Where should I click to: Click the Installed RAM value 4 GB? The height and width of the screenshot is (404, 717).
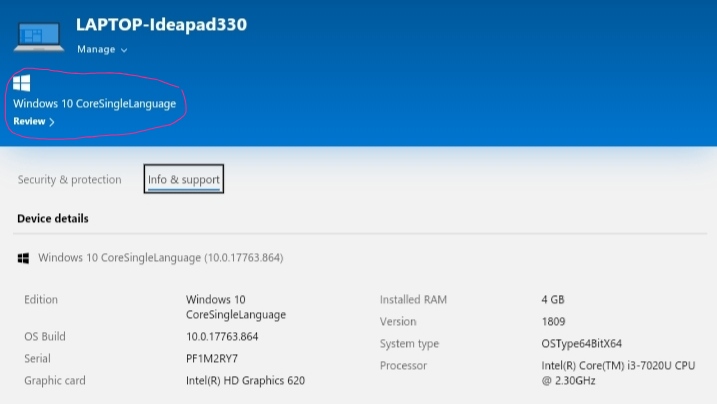click(x=553, y=300)
